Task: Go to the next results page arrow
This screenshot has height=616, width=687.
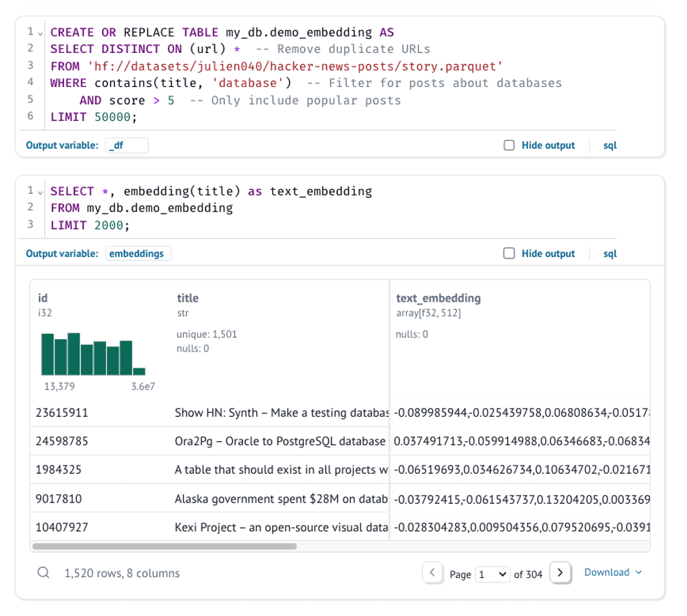Action: click(x=560, y=572)
